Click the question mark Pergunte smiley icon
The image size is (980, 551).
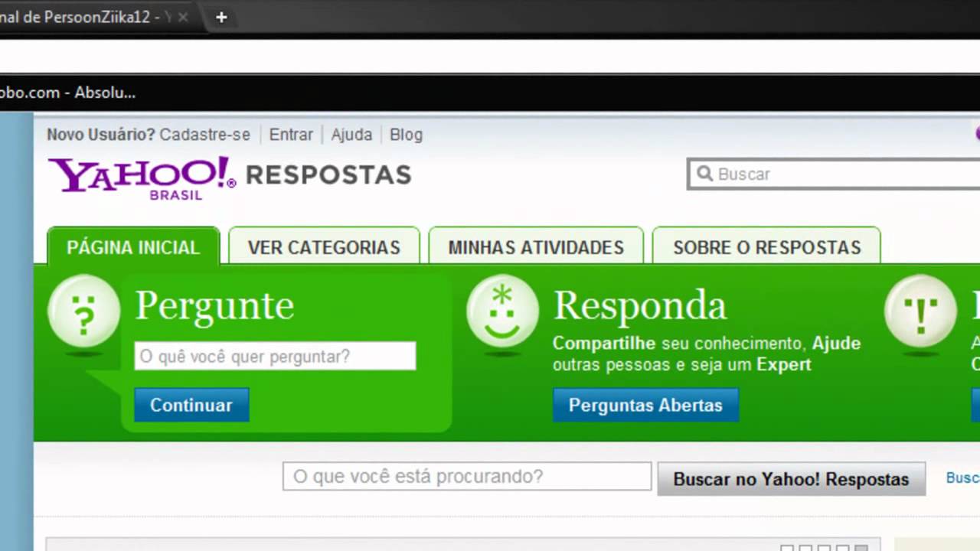pyautogui.click(x=84, y=312)
